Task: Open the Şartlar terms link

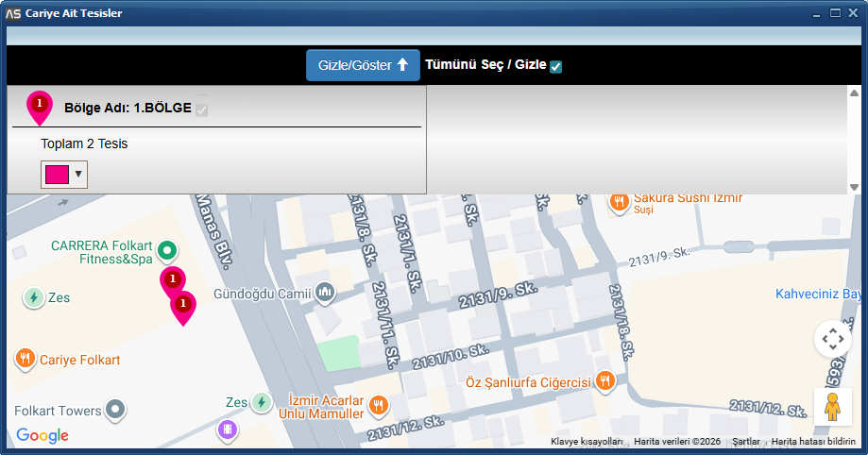Action: coord(746,442)
